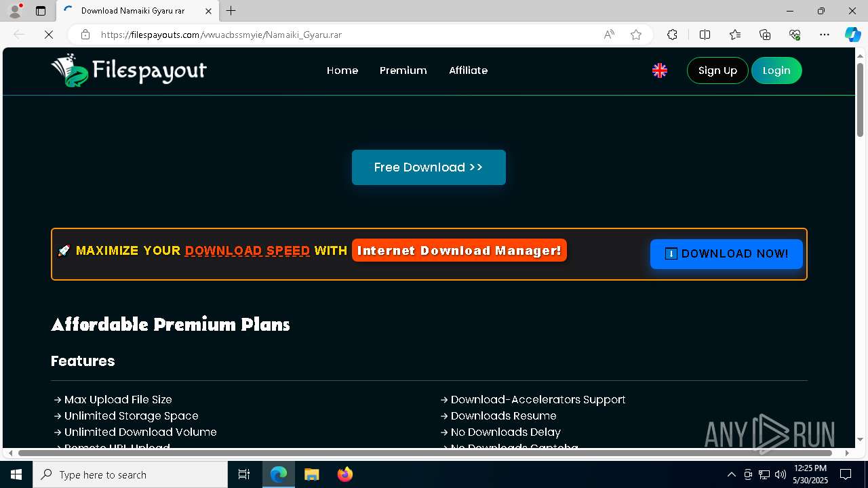Viewport: 868px width, 488px height.
Task: Open the Extensions puzzle icon
Action: pos(672,35)
